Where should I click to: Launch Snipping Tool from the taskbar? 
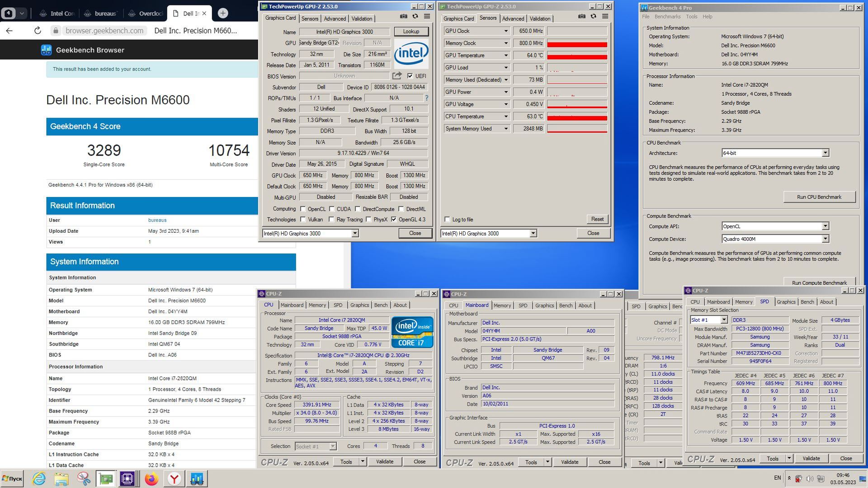pos(83,479)
